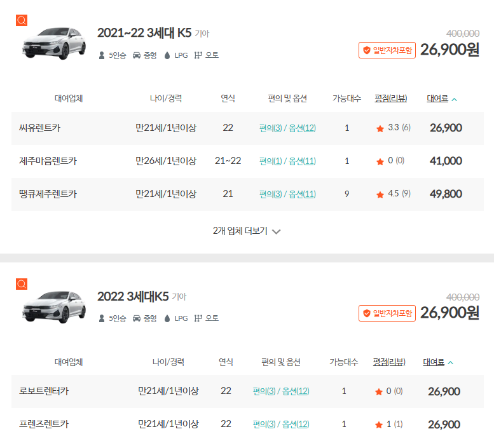Open 편의(3) link for 씨유렌트카
This screenshot has height=448, width=494.
[270, 128]
